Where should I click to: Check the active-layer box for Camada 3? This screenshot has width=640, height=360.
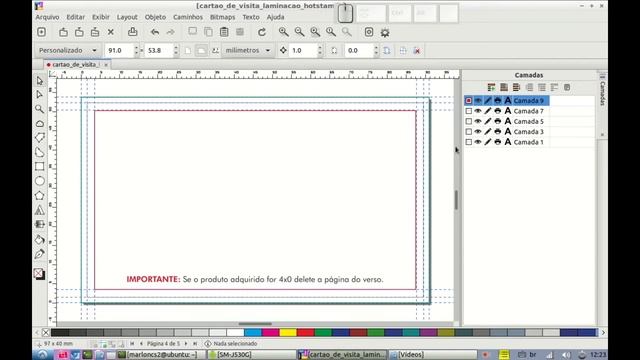coord(469,132)
